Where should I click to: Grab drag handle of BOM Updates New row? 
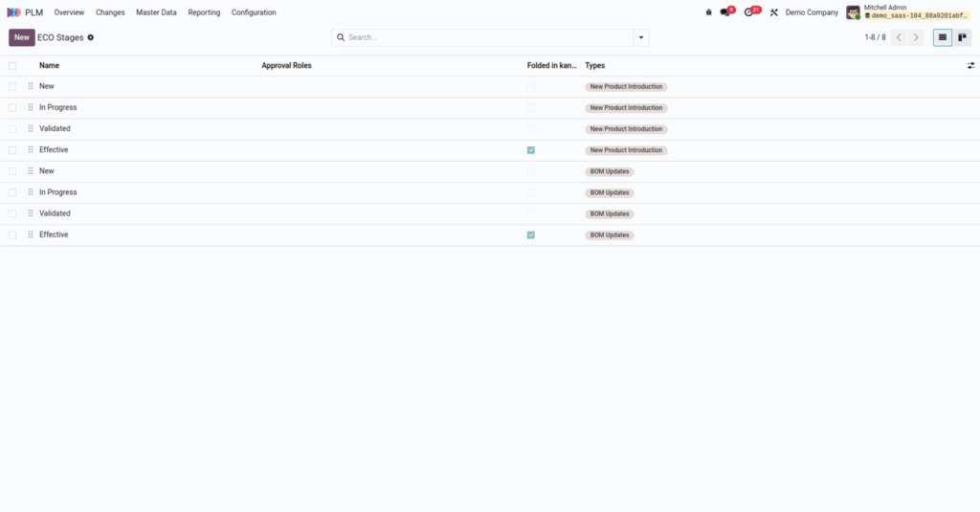(x=31, y=171)
